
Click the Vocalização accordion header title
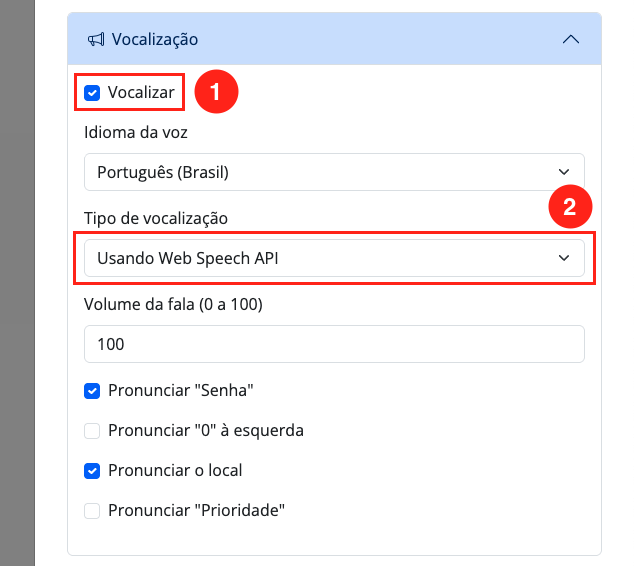155,40
